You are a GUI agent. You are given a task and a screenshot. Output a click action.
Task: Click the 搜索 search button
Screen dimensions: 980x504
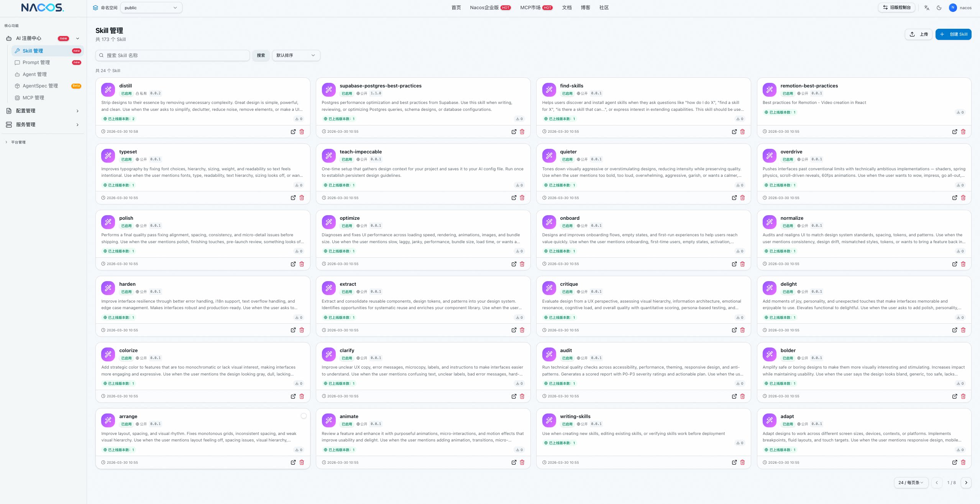coord(261,55)
